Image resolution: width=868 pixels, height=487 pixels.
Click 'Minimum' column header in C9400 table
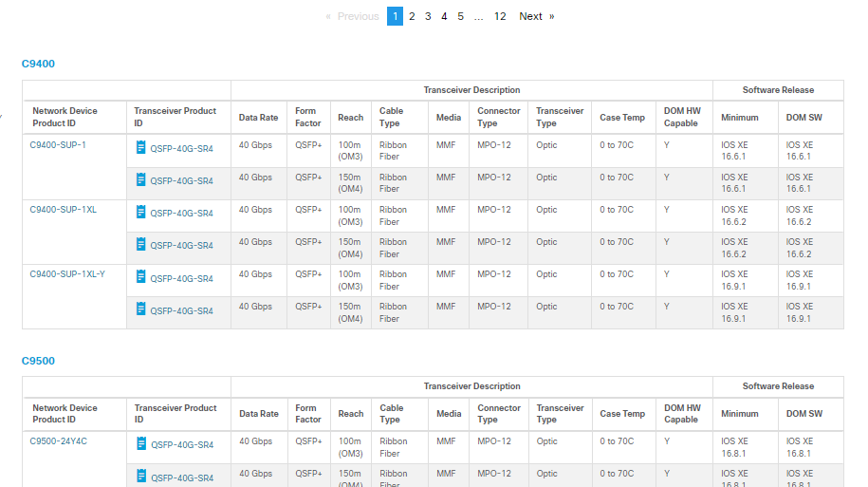tap(740, 118)
